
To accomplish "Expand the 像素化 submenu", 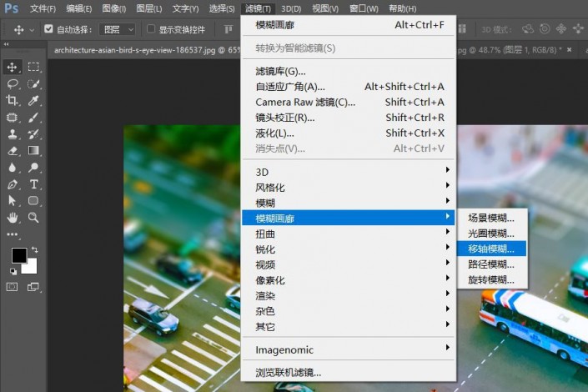I will tap(349, 280).
